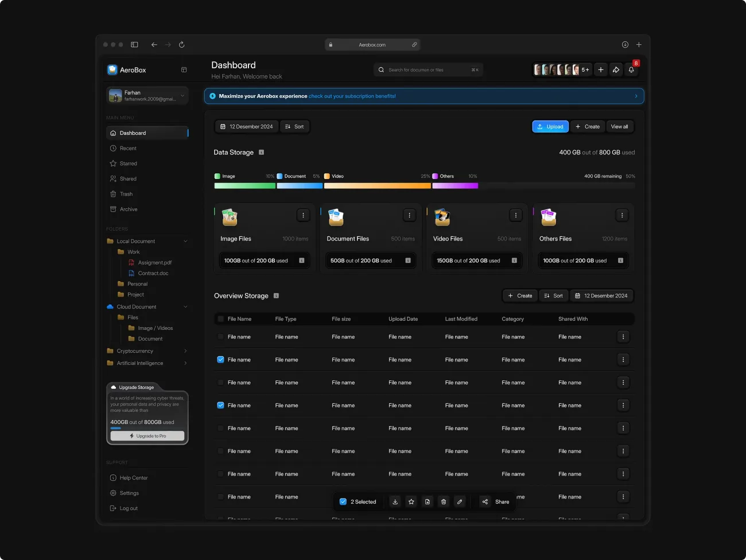Click the pencil edit icon in selection bar
Image resolution: width=746 pixels, height=560 pixels.
tap(460, 501)
